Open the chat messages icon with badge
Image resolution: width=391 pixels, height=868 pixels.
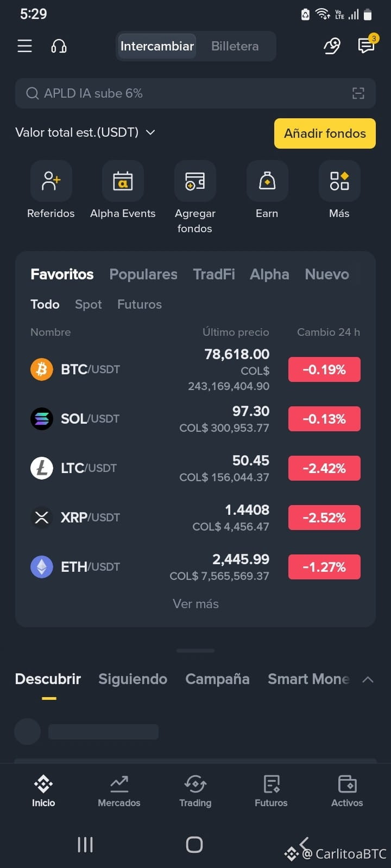[x=367, y=46]
